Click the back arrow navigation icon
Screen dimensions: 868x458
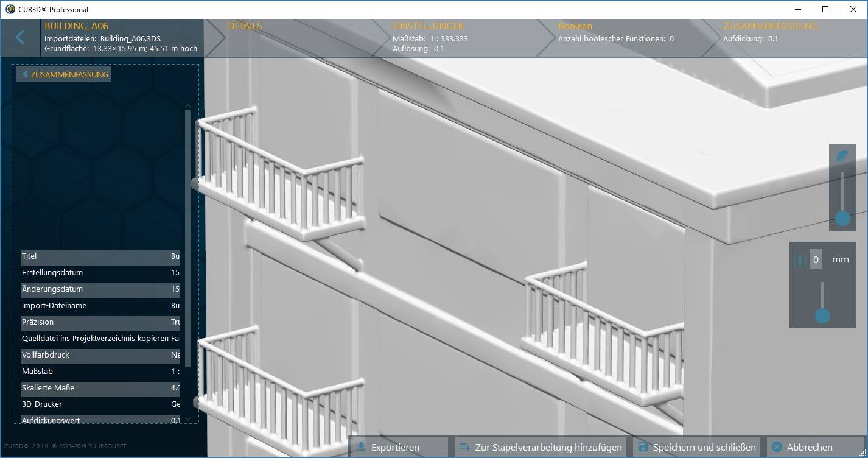click(21, 37)
